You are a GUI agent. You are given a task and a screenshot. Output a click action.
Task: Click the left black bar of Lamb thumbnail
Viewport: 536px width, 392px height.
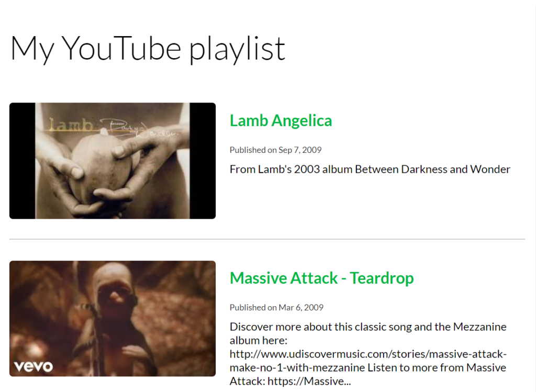click(x=22, y=161)
